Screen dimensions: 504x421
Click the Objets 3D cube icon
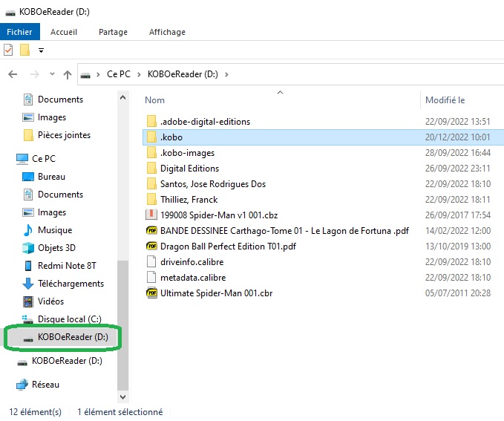[x=28, y=248]
